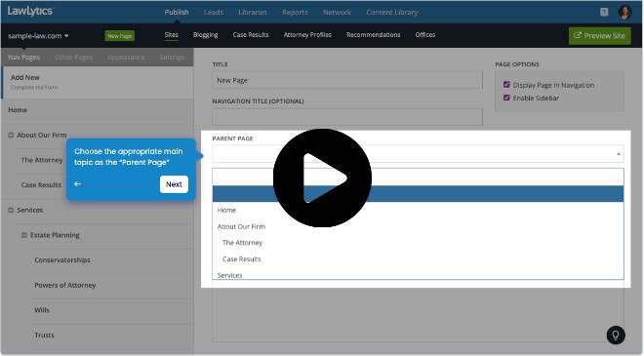Select Powers of Attorney in sidebar tree

point(65,285)
